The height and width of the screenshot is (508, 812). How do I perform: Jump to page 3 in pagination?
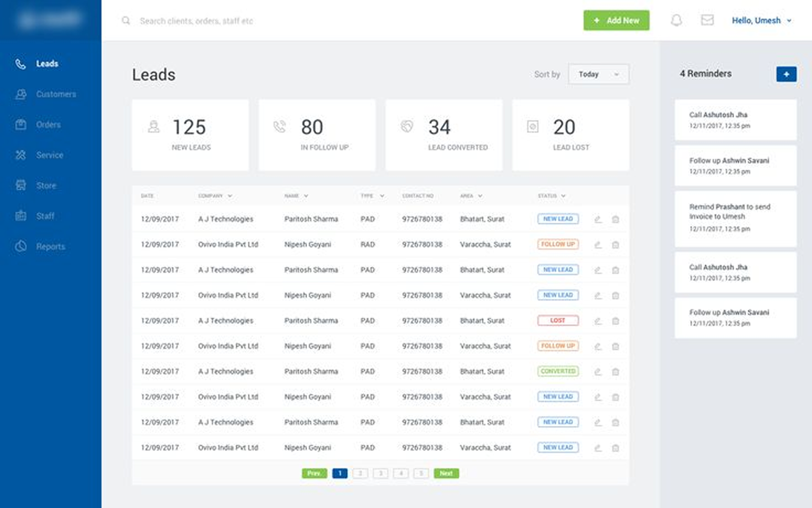(380, 473)
